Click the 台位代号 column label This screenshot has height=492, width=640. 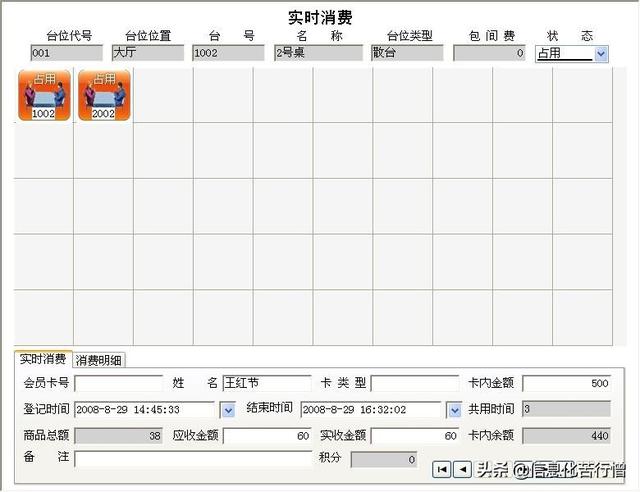(x=69, y=36)
